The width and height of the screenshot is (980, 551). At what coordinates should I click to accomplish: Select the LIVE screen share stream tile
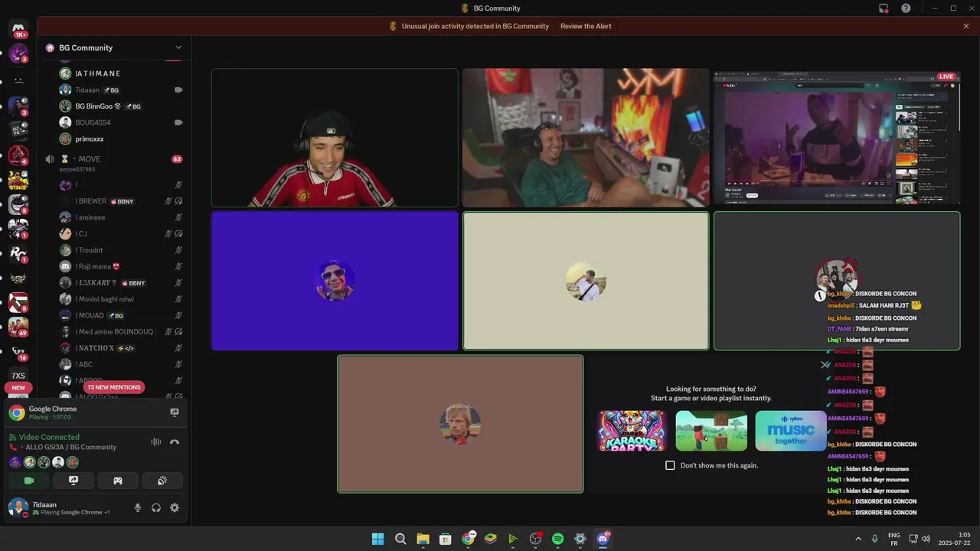pos(837,138)
